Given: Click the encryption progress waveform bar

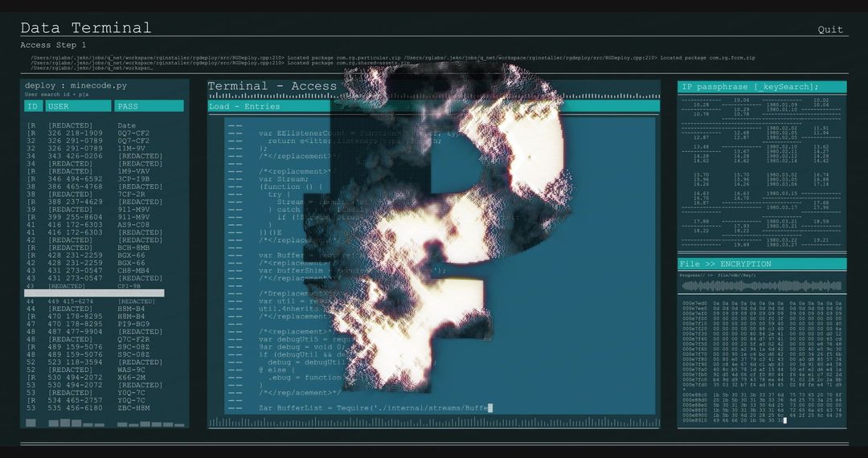Looking at the screenshot, I should click(x=762, y=286).
